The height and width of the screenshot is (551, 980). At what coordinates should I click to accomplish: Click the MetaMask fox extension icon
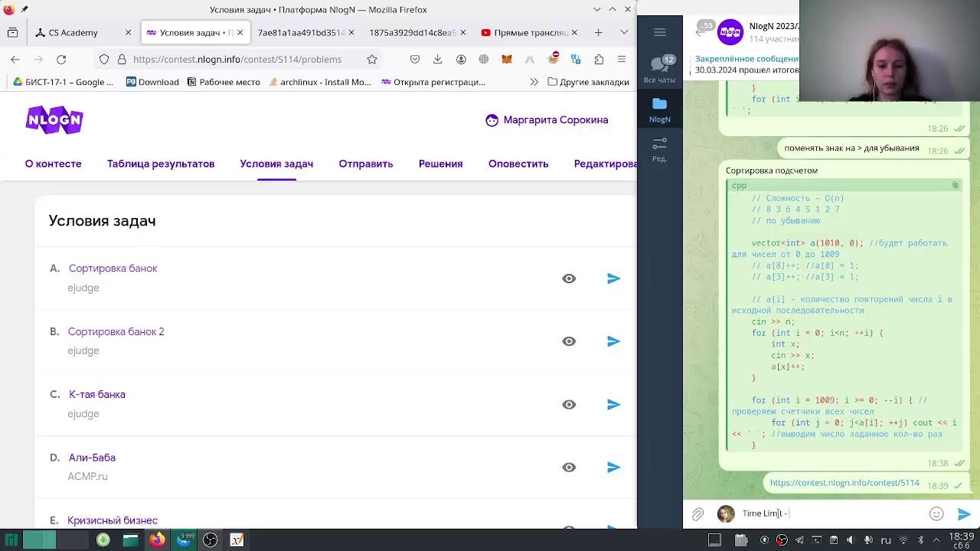(x=506, y=59)
